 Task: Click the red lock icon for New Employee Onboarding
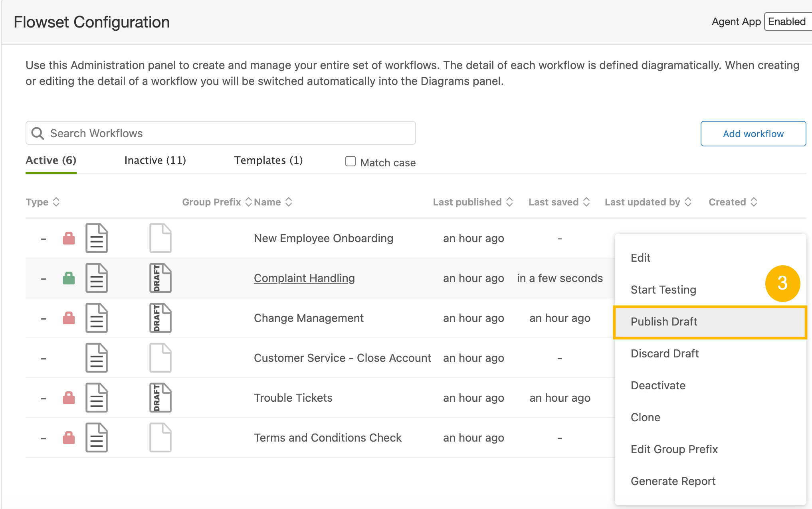[69, 238]
